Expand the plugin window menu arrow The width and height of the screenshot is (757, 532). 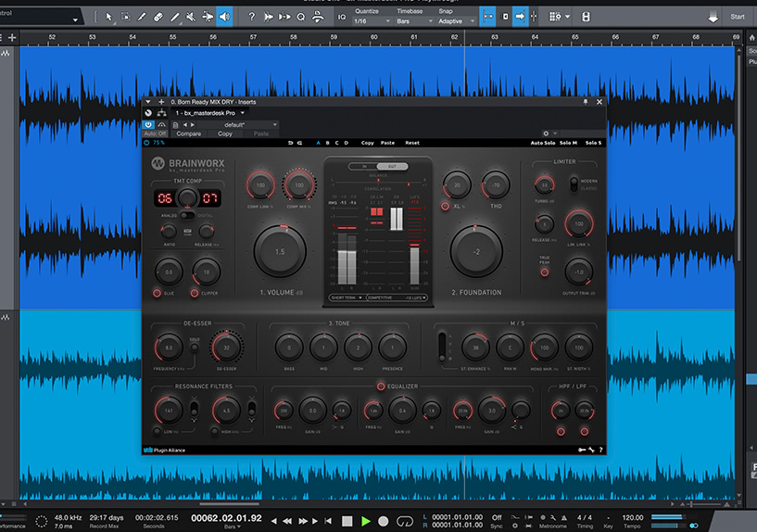click(148, 102)
